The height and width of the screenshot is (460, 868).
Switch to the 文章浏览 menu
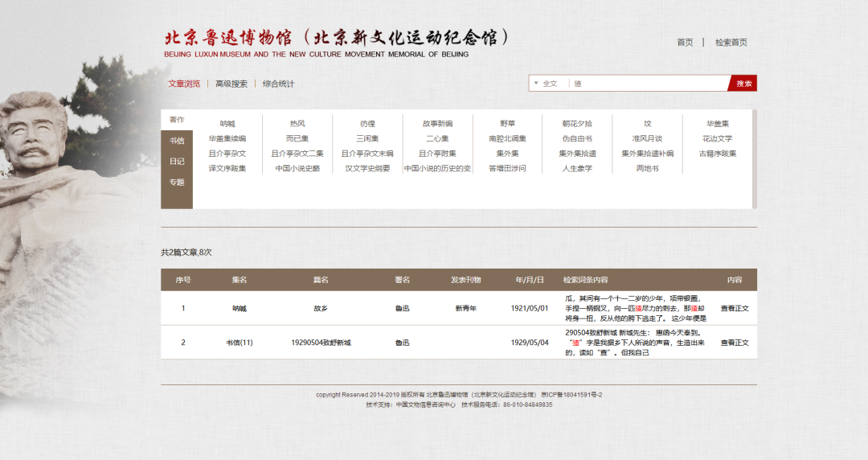click(x=184, y=84)
